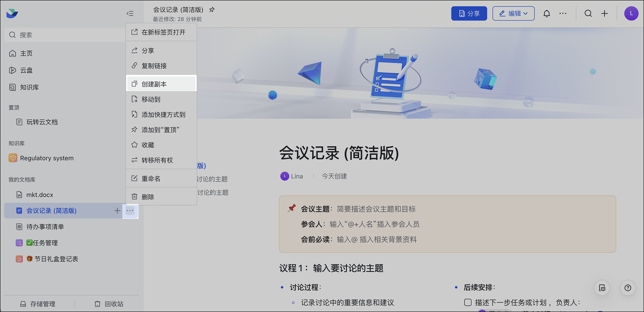
Task: Select 添加到“置顶” menu item
Action: click(x=161, y=130)
